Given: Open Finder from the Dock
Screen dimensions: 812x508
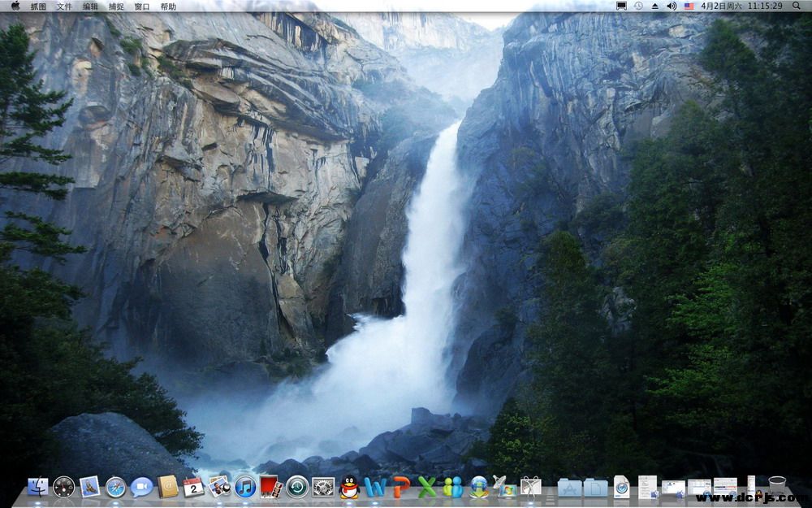Looking at the screenshot, I should pyautogui.click(x=37, y=487).
